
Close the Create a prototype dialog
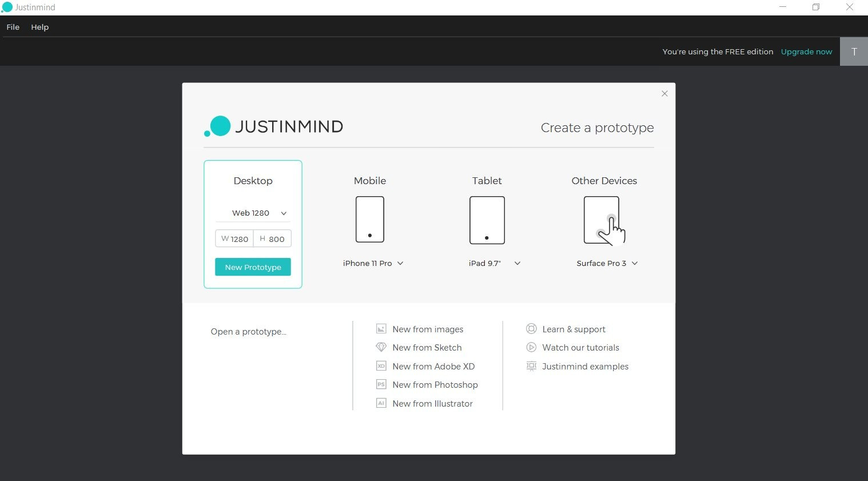point(664,93)
